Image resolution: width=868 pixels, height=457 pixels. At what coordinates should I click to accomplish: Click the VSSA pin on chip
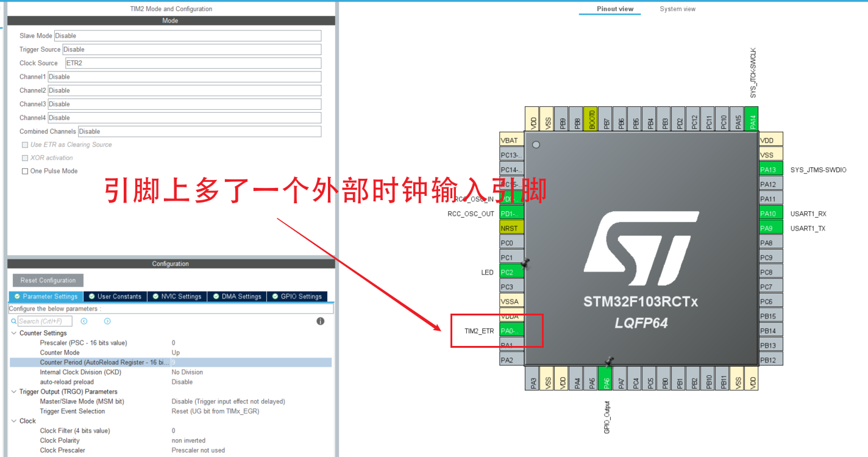[x=511, y=301]
